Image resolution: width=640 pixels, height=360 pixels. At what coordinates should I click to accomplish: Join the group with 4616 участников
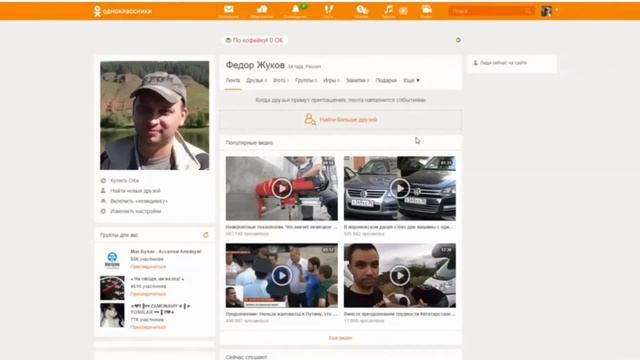(x=148, y=294)
